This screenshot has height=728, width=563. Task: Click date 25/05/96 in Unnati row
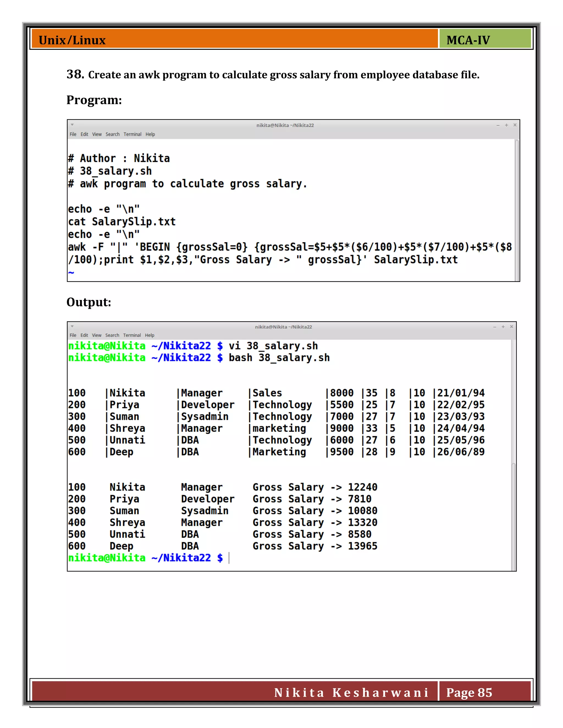(461, 440)
